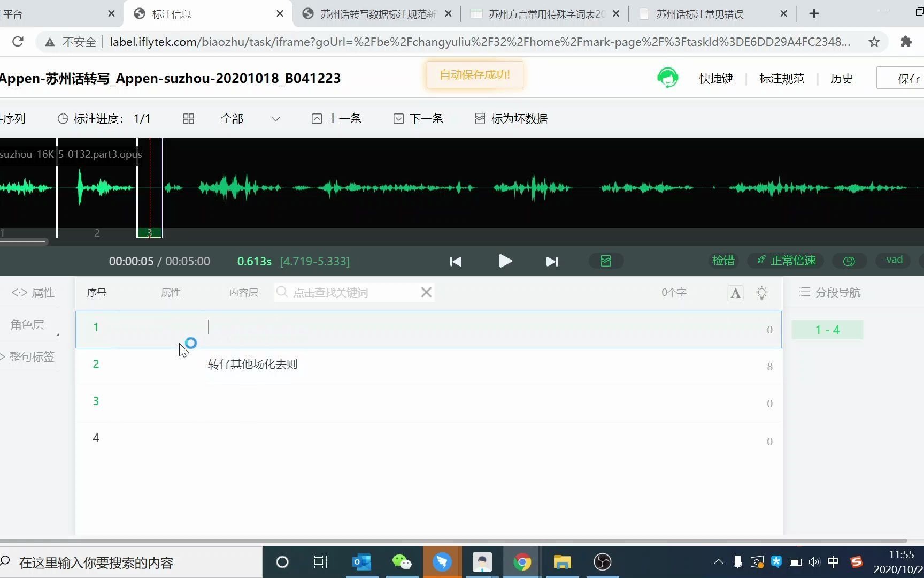
Task: Open browser extensions puzzle icon
Action: coord(906,42)
